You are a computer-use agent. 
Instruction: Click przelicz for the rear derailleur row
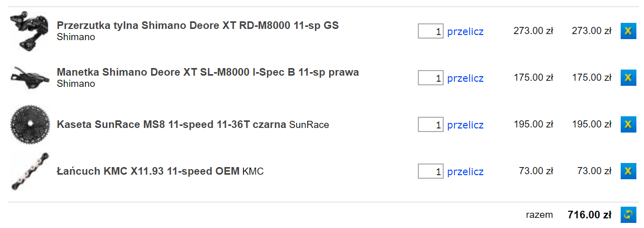click(x=465, y=31)
